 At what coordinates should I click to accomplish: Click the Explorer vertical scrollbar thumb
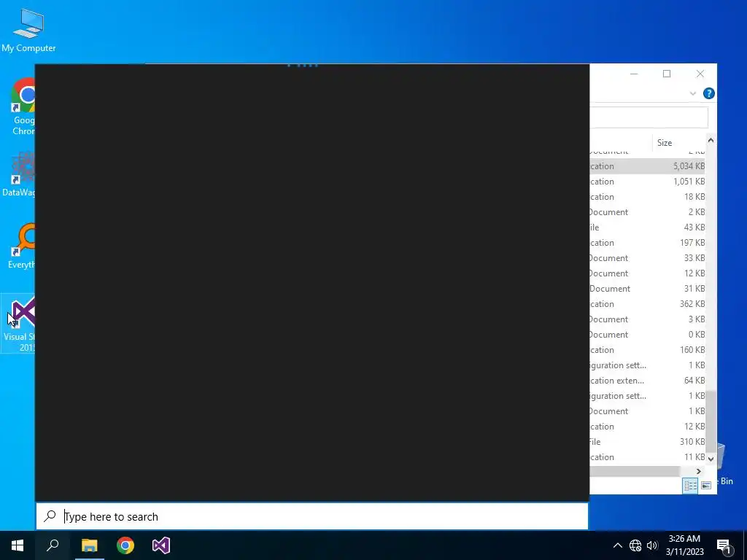711,421
